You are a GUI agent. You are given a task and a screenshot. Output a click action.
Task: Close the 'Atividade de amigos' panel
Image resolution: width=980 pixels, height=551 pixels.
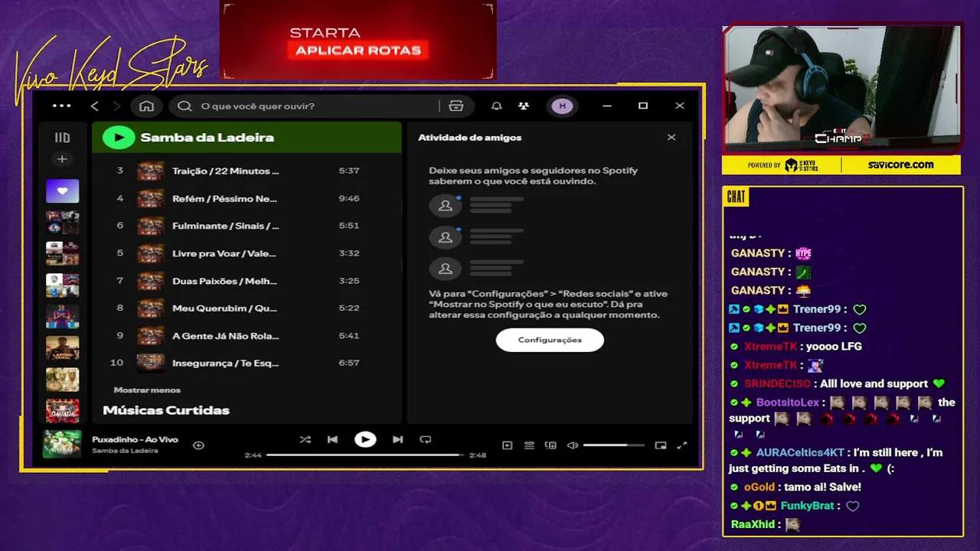pos(671,138)
